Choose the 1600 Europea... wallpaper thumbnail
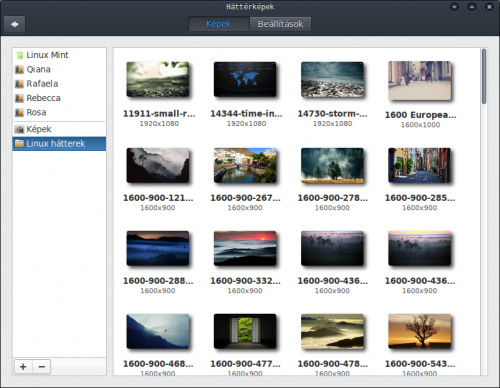 coord(420,81)
